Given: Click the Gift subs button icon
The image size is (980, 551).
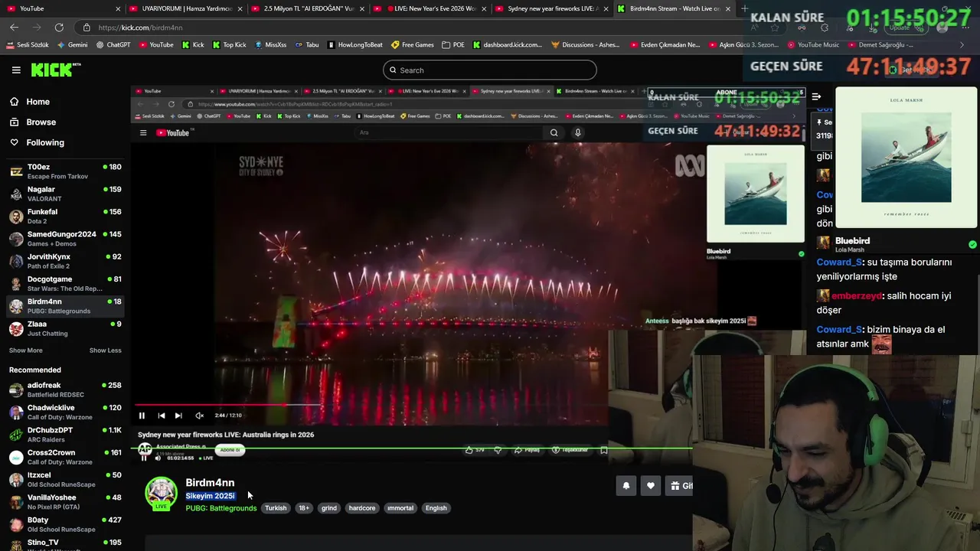Looking at the screenshot, I should 675,486.
